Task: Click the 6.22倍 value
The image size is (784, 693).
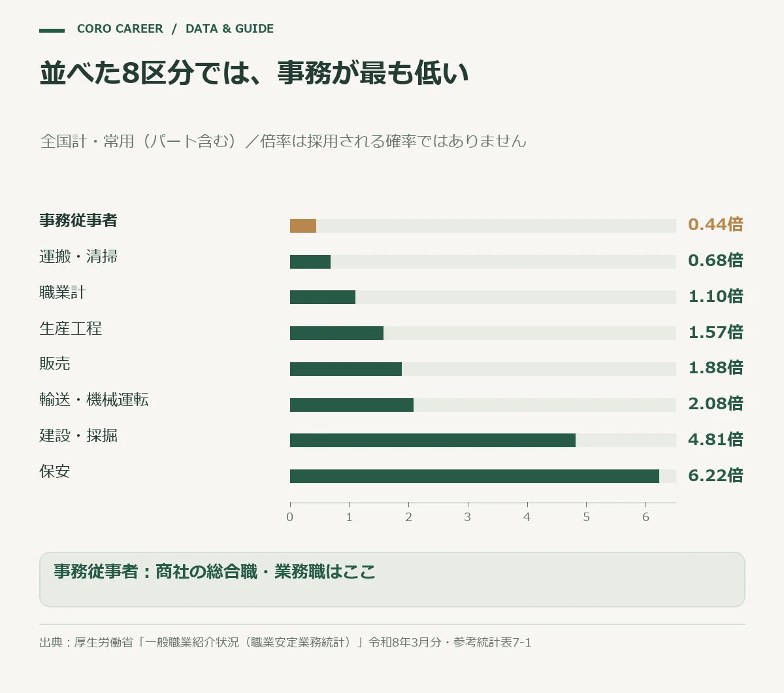Action: pyautogui.click(x=715, y=476)
